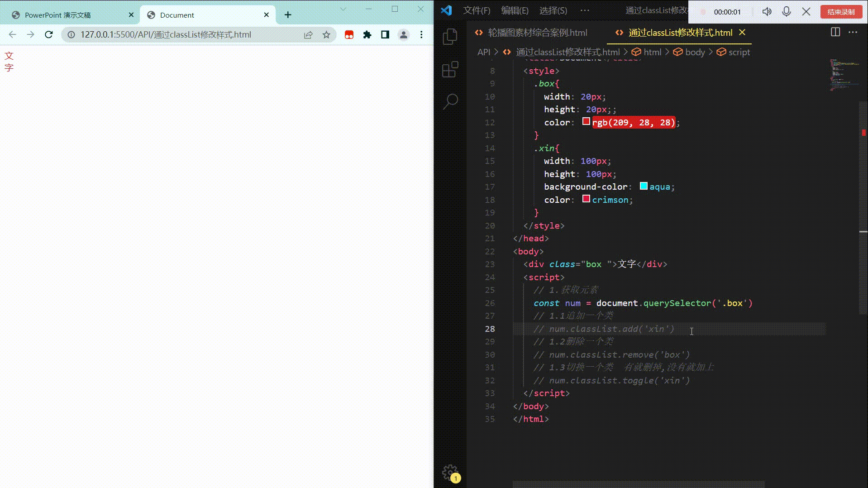Close the Document browser tab
The width and height of the screenshot is (868, 488).
tap(267, 15)
